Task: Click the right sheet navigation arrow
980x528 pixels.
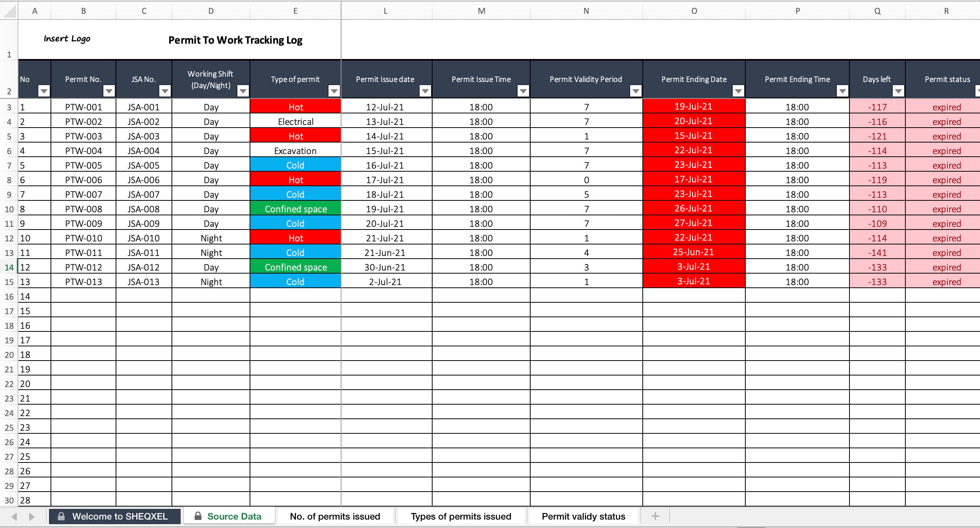Action: pyautogui.click(x=31, y=516)
